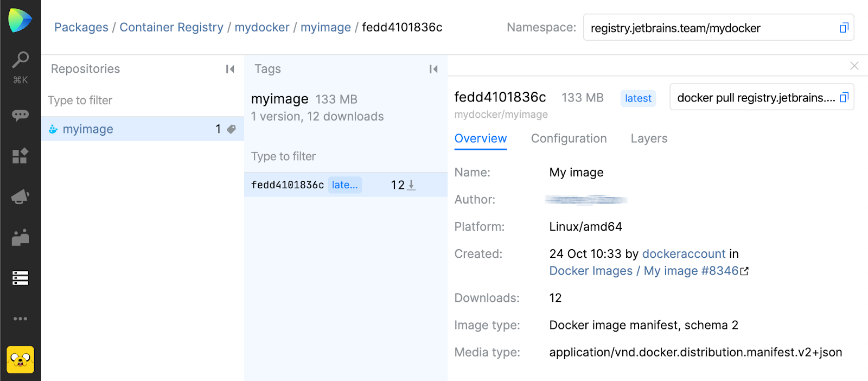Go to mydocker breadcrumb
This screenshot has width=868, height=381.
[x=262, y=27]
